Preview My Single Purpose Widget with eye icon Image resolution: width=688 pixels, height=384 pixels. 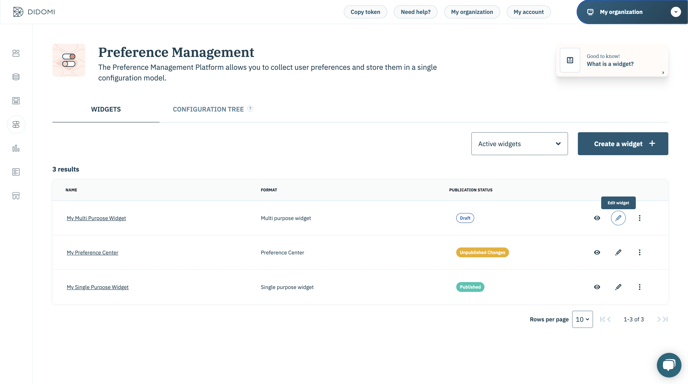click(x=597, y=287)
